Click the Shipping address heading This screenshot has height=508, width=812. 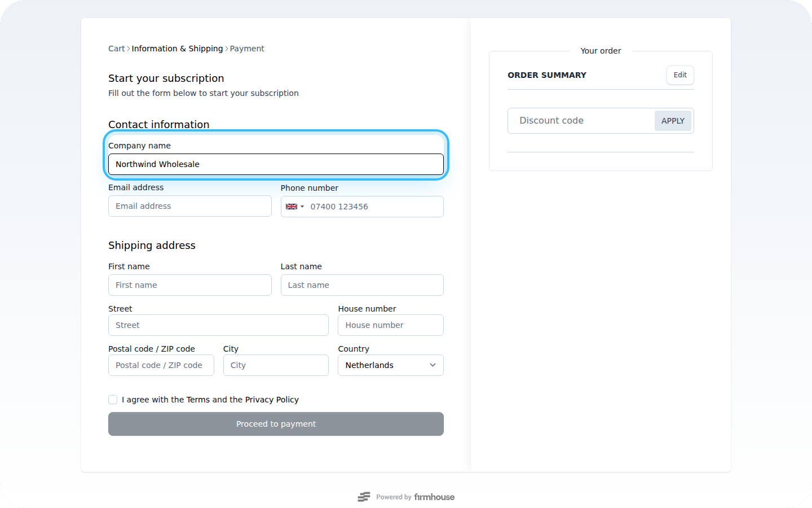(152, 246)
